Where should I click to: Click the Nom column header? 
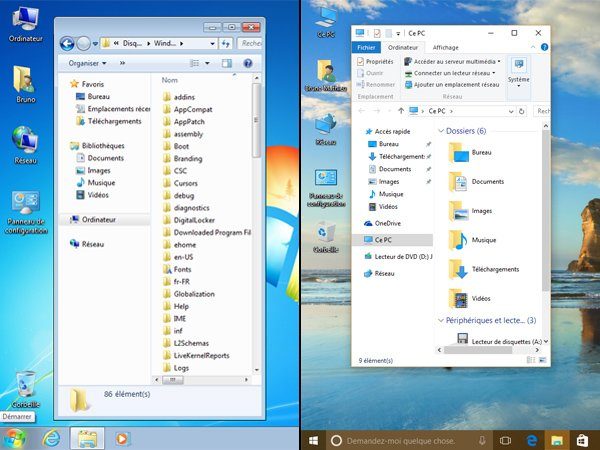[x=170, y=80]
